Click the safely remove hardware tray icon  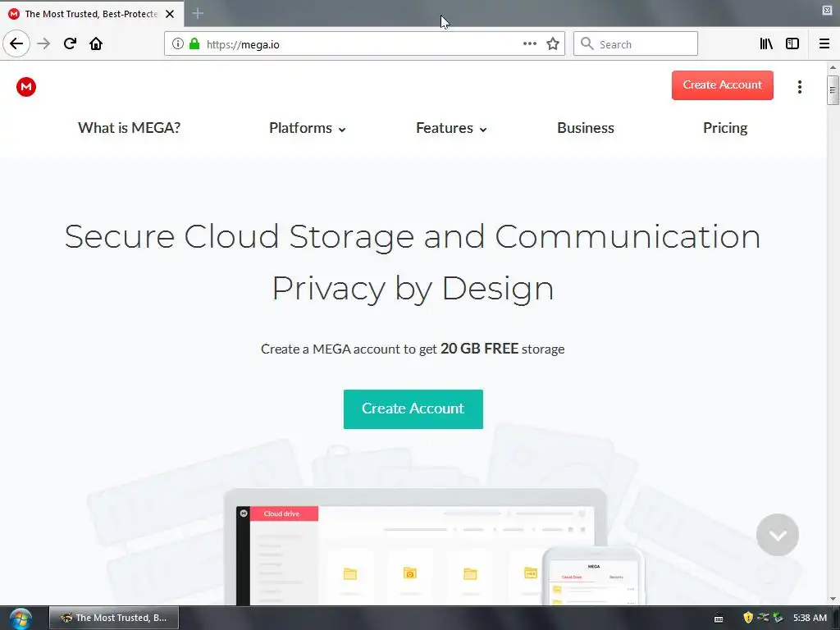click(x=778, y=618)
